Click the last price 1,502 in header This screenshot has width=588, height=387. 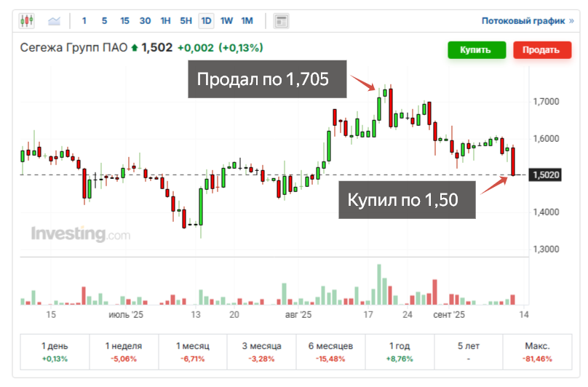(x=156, y=47)
